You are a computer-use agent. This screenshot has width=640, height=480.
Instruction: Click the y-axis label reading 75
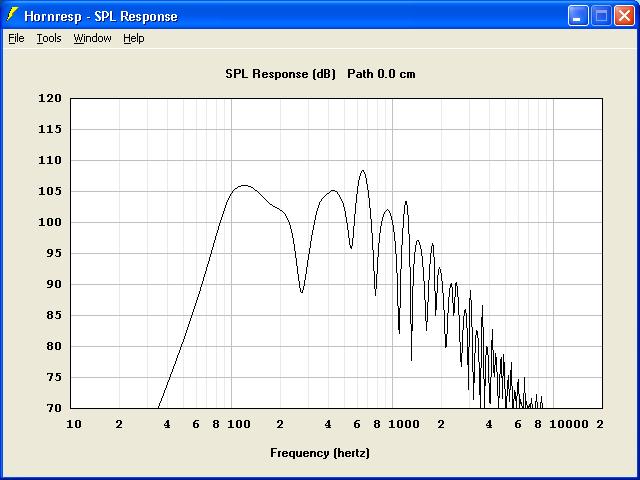(53, 378)
